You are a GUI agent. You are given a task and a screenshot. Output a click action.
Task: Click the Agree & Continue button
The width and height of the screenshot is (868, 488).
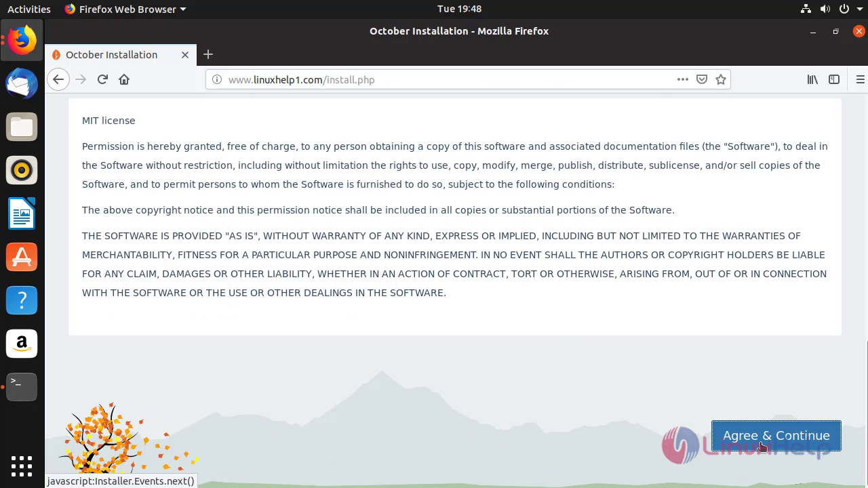click(x=776, y=436)
